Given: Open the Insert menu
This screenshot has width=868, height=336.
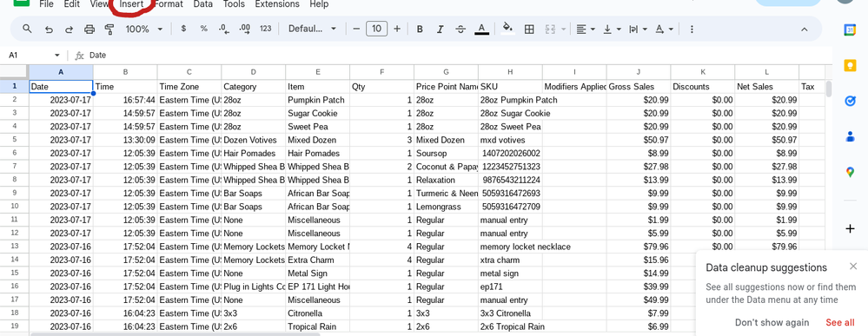Looking at the screenshot, I should [132, 3].
